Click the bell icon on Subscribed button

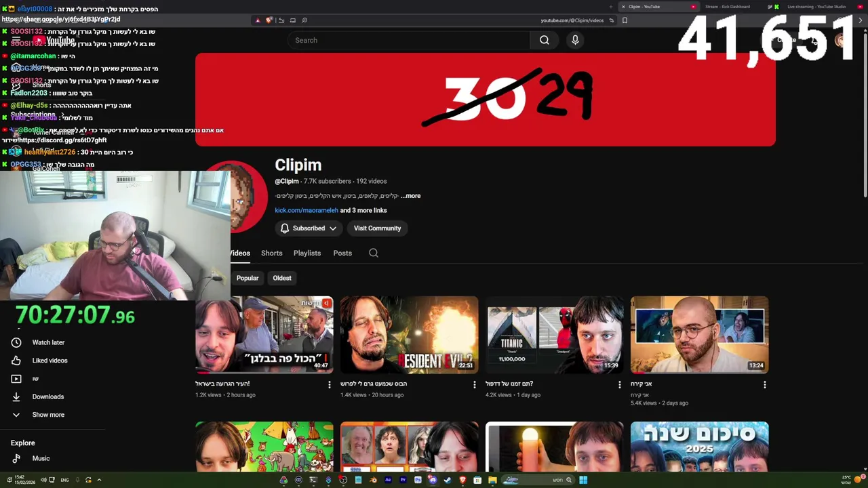pyautogui.click(x=285, y=228)
